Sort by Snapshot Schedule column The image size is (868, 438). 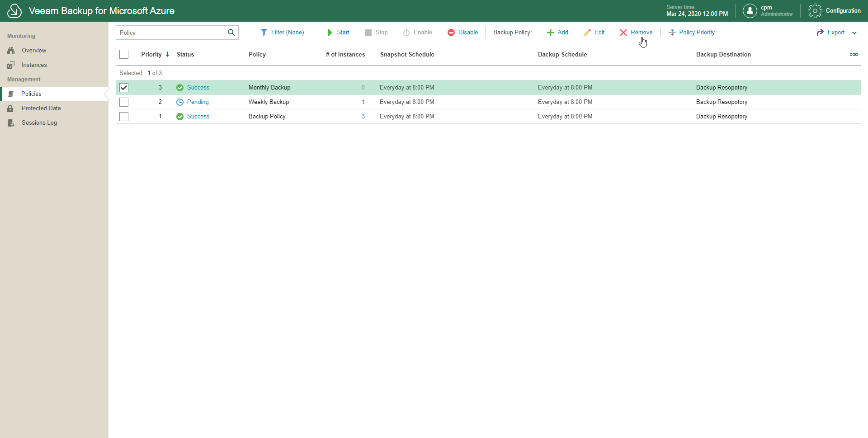(x=407, y=54)
